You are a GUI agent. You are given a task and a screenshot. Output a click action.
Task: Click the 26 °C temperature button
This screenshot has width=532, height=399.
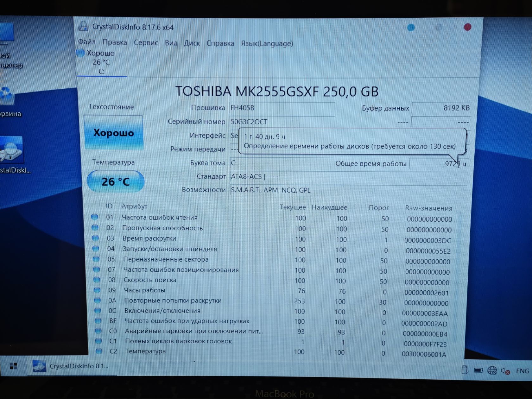point(116,181)
